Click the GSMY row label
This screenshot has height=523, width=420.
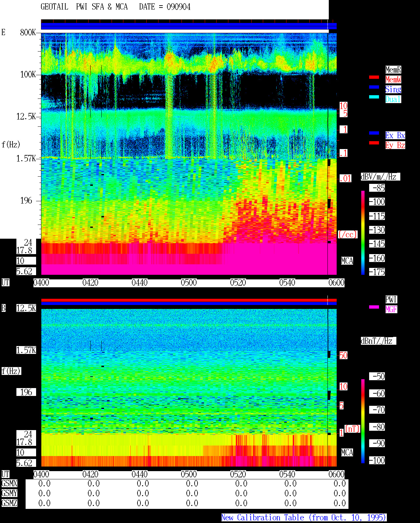coord(9,493)
